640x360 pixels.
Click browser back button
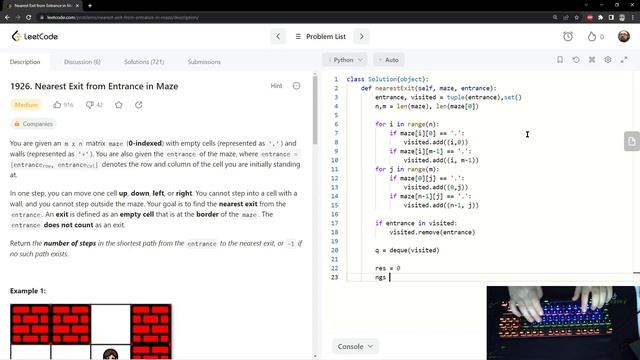click(7, 18)
